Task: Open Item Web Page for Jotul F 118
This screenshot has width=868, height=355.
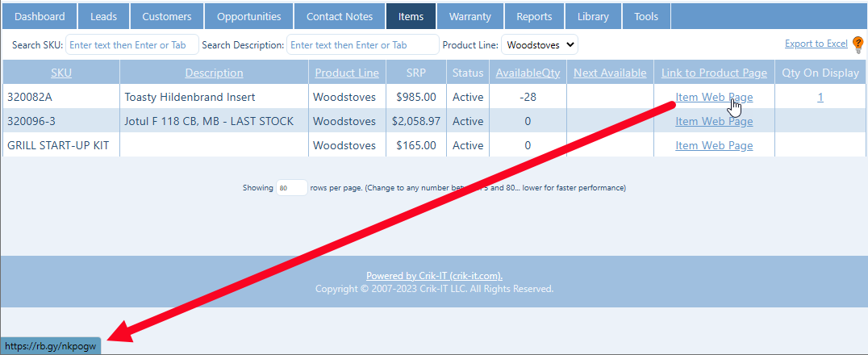Action: pos(714,121)
